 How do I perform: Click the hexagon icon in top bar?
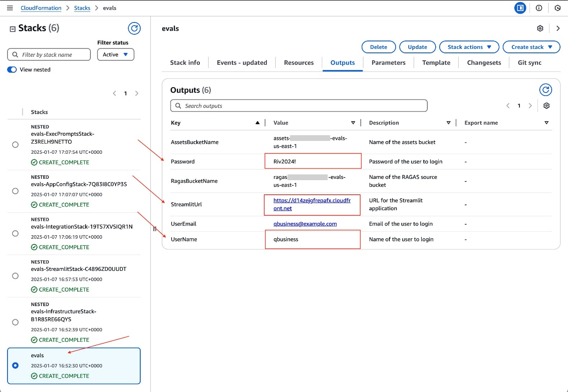pyautogui.click(x=557, y=8)
